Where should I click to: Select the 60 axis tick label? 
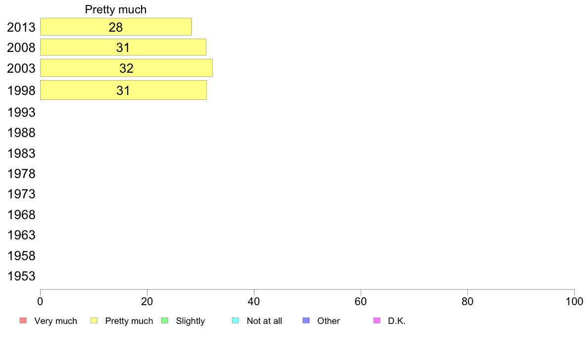click(361, 301)
